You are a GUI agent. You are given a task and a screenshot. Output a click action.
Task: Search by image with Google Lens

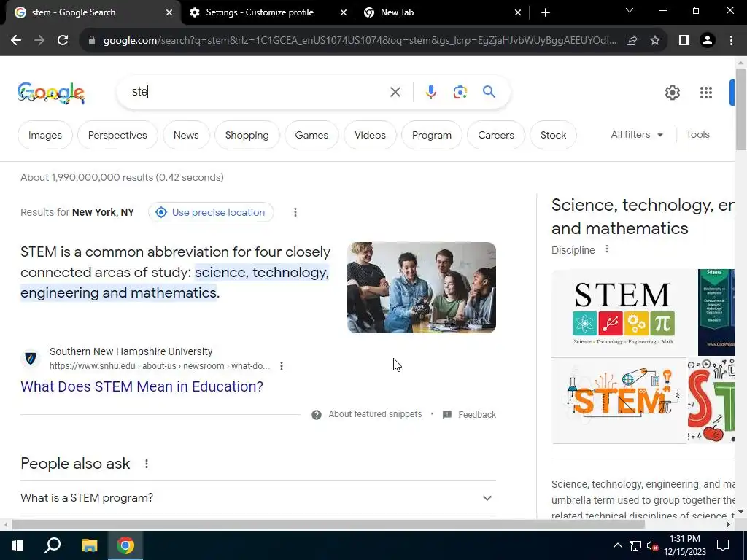tap(460, 92)
